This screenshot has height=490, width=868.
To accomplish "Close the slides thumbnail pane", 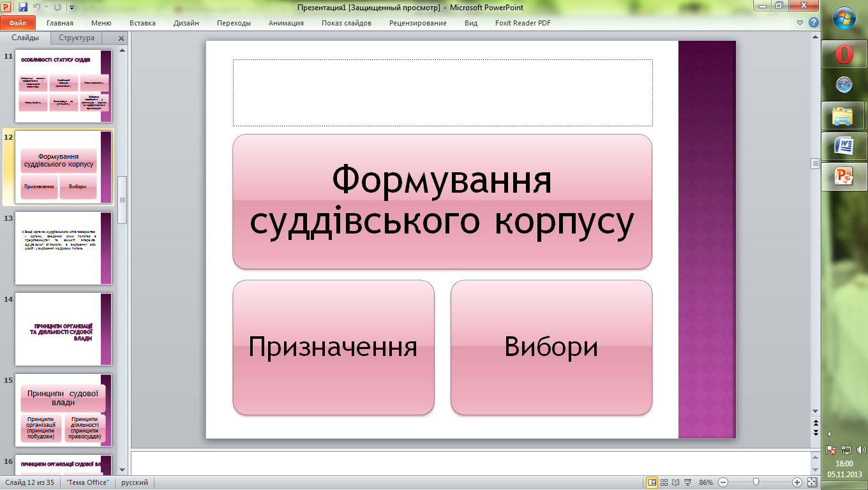I will (x=121, y=38).
